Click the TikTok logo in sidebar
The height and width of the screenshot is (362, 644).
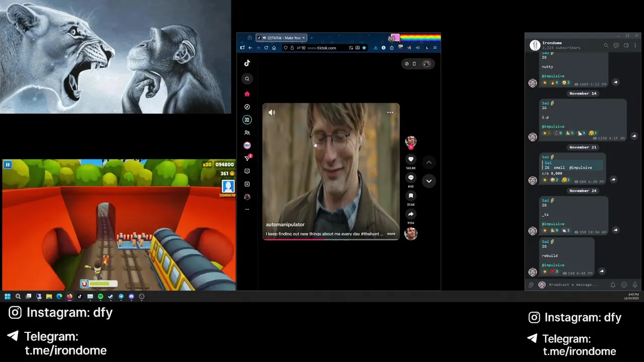click(x=247, y=63)
